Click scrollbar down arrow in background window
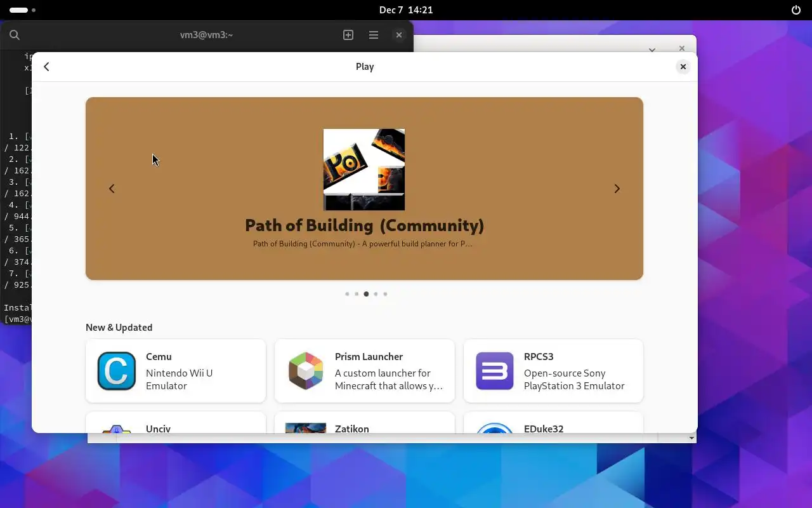The width and height of the screenshot is (812, 508). click(x=691, y=438)
